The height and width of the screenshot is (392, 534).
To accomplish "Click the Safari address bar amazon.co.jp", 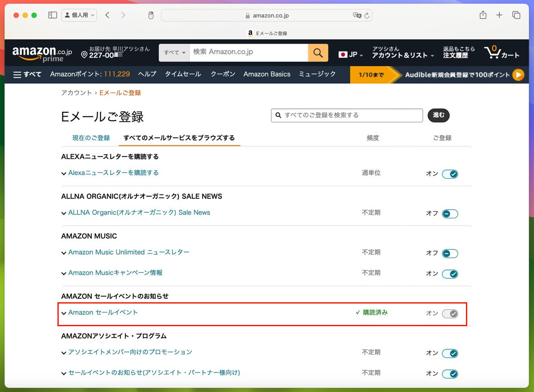I will (267, 16).
